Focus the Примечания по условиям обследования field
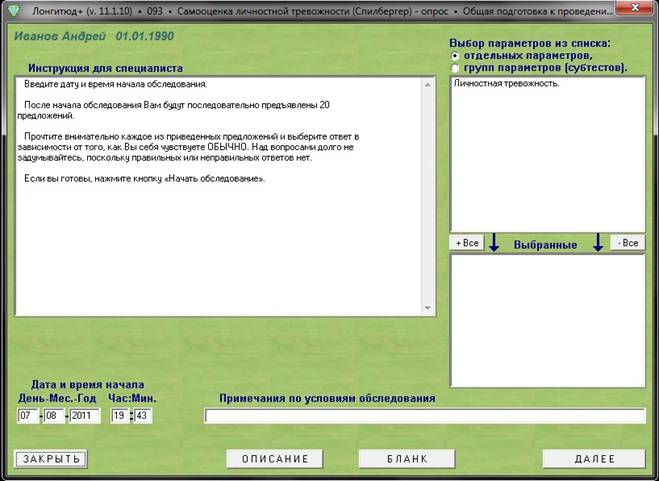Image resolution: width=659 pixels, height=481 pixels. (425, 416)
